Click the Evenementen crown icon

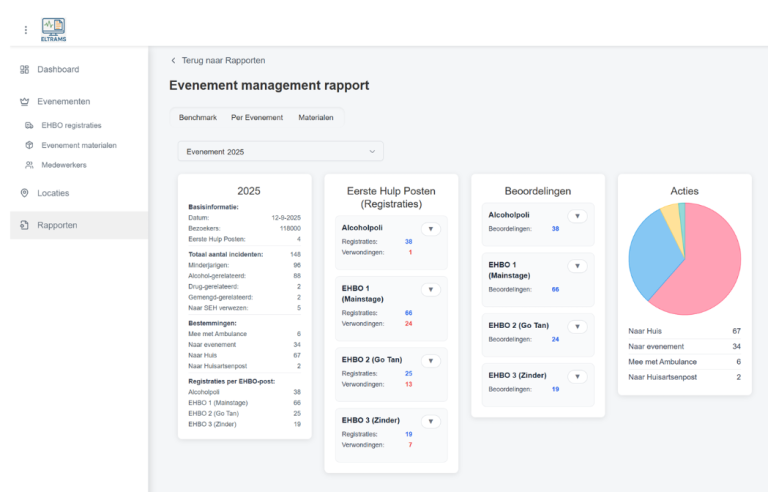click(x=25, y=101)
